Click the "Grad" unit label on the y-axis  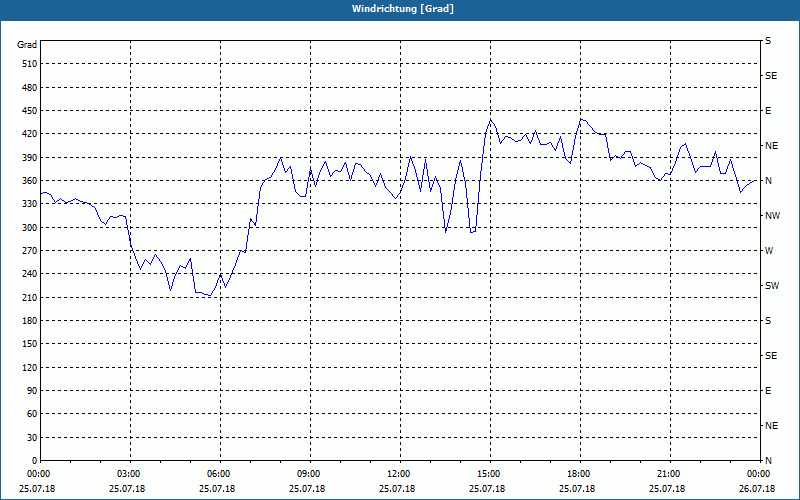point(27,45)
